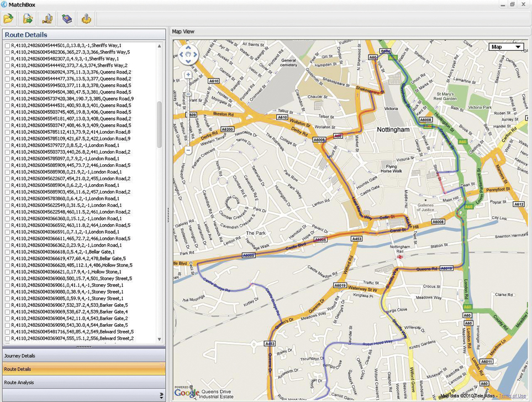Click the map zoom in plus button
Image resolution: width=532 pixels, height=402 pixels.
(x=188, y=75)
